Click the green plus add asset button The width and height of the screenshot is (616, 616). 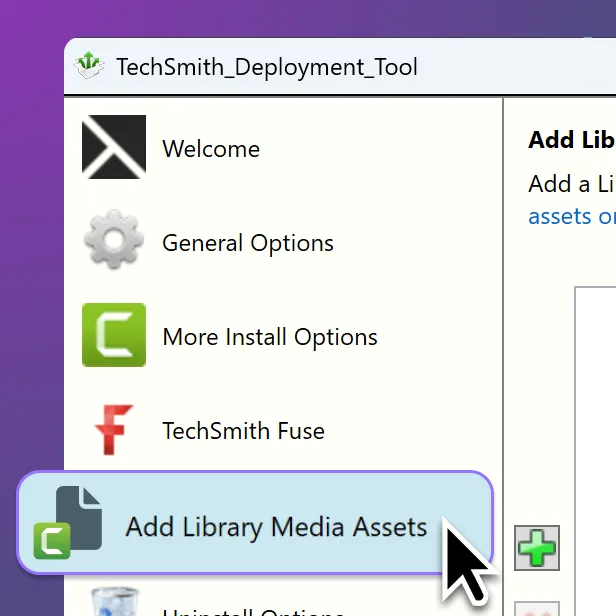point(537,548)
